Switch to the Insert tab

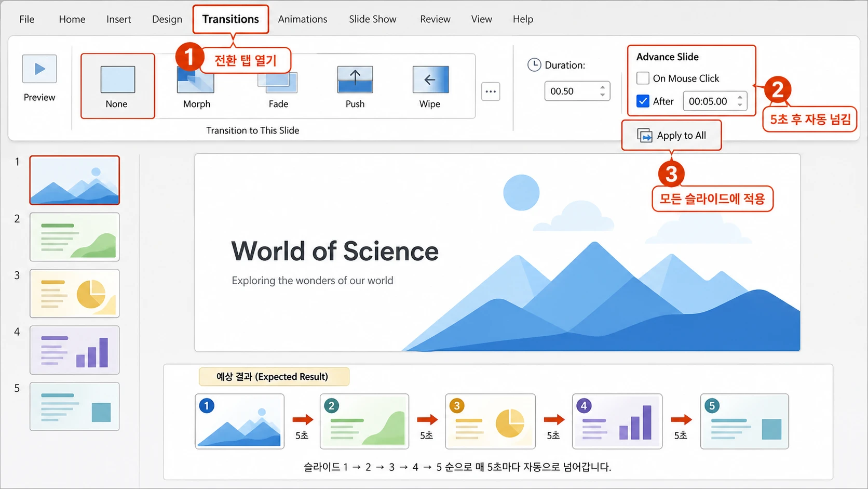pos(119,19)
